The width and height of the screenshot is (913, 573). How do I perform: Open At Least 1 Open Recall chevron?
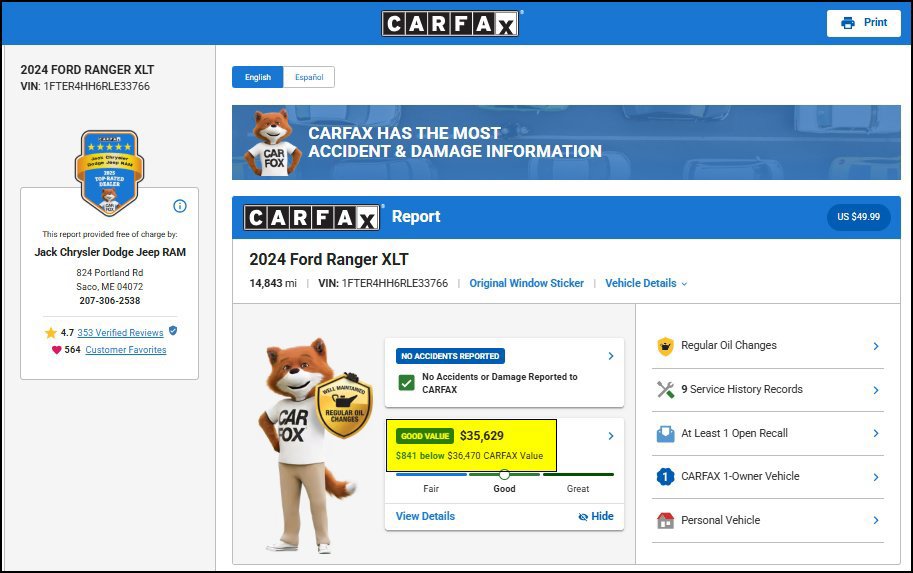pyautogui.click(x=876, y=433)
